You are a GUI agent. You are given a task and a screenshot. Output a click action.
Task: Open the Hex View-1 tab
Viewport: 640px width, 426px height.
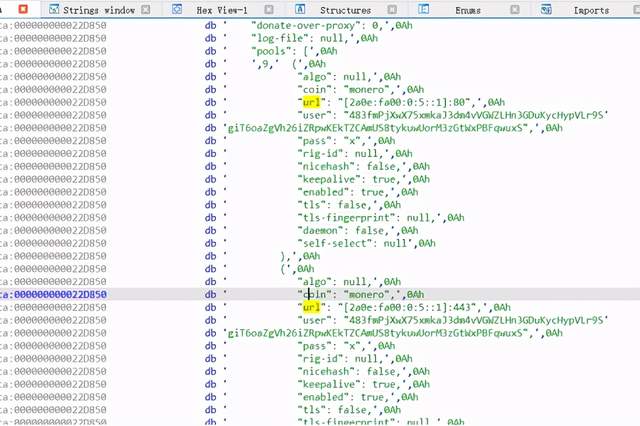tap(222, 10)
